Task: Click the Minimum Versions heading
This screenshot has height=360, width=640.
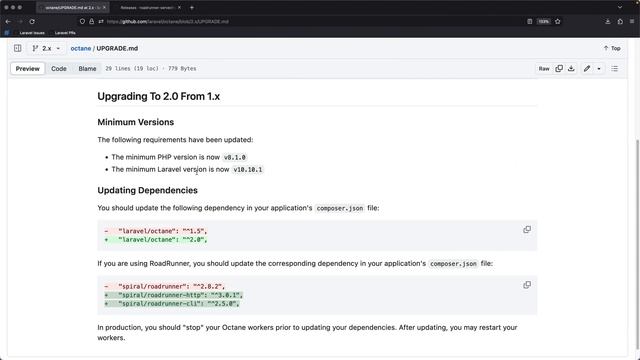Action: [136, 122]
